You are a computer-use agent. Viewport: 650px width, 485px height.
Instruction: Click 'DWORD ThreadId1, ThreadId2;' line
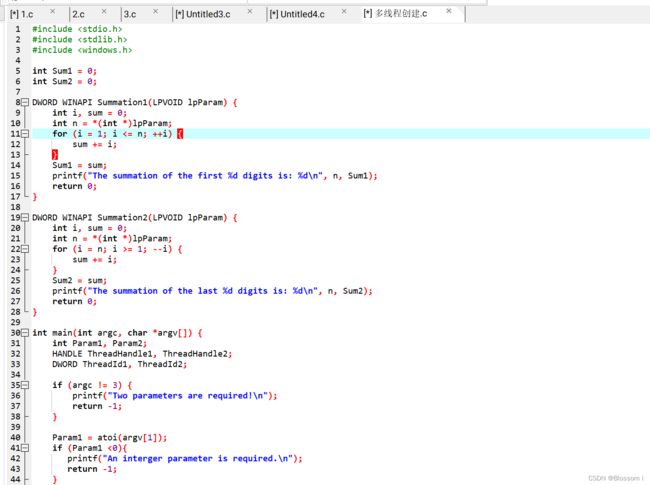coord(120,364)
